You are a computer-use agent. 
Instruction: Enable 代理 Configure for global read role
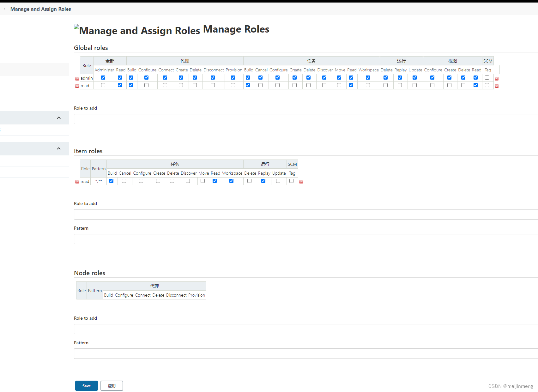point(146,85)
